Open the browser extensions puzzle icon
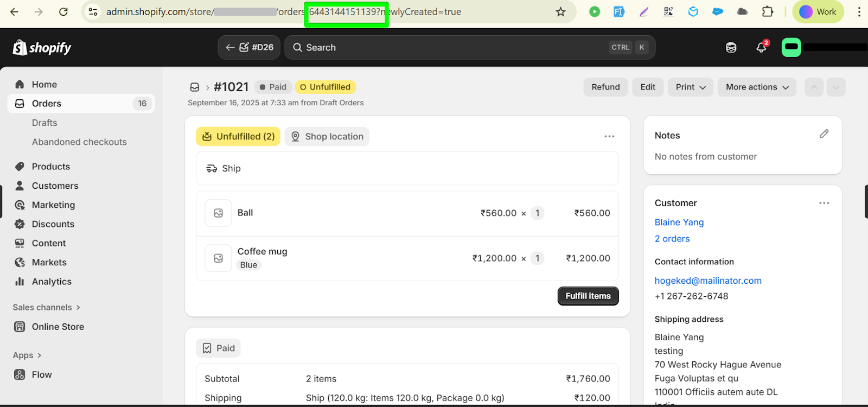Image resolution: width=868 pixels, height=407 pixels. 768,11
